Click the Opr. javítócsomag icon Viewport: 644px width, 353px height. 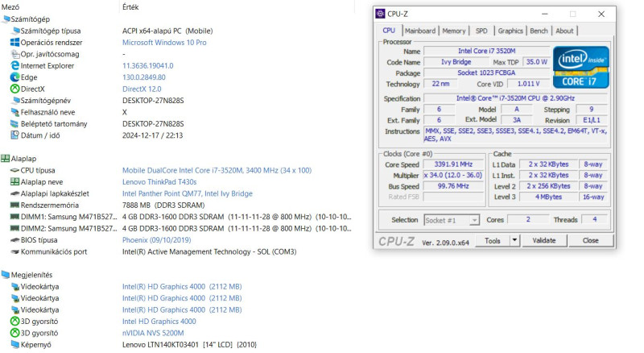tap(15, 54)
